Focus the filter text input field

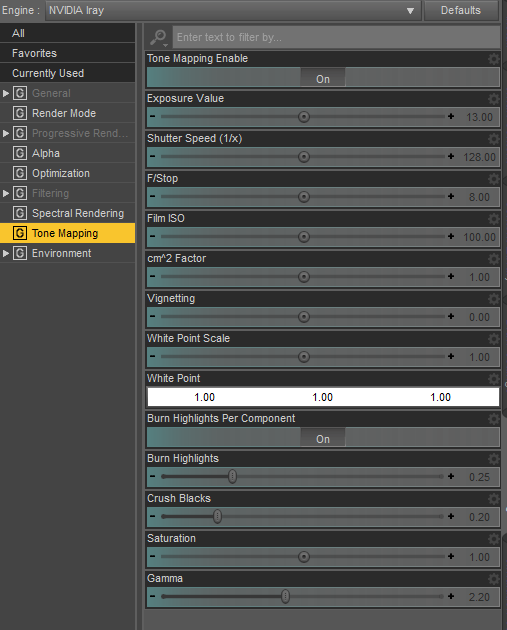click(x=337, y=37)
